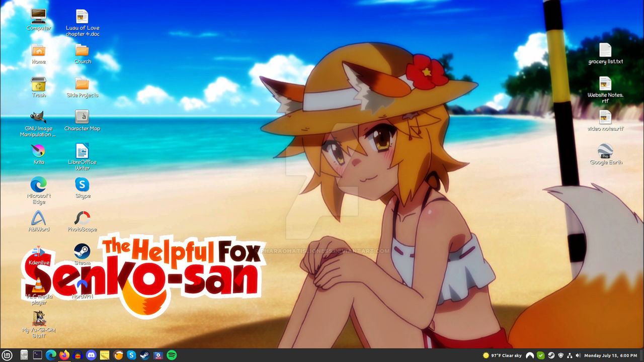
Task: Show available networks from the tray
Action: [570, 355]
